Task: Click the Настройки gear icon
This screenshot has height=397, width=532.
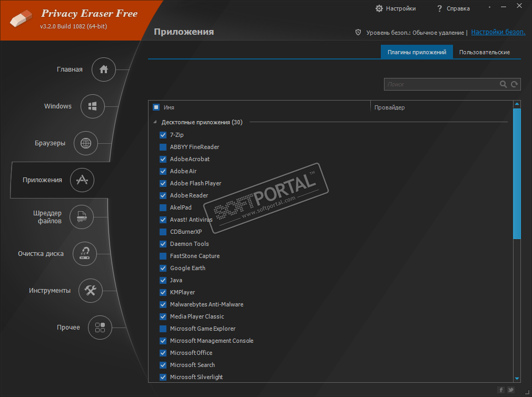Action: (379, 8)
